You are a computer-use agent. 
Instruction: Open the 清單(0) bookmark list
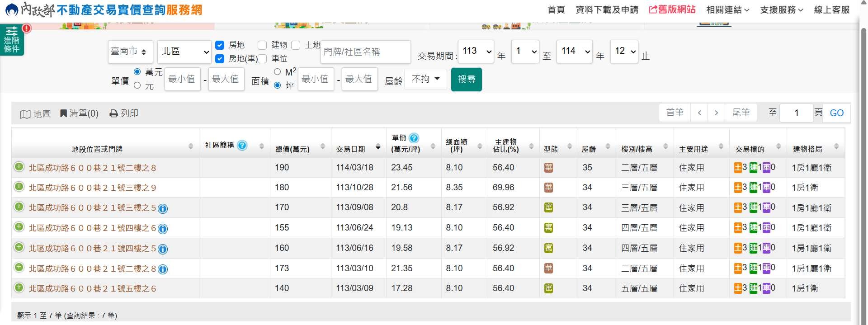[x=79, y=113]
